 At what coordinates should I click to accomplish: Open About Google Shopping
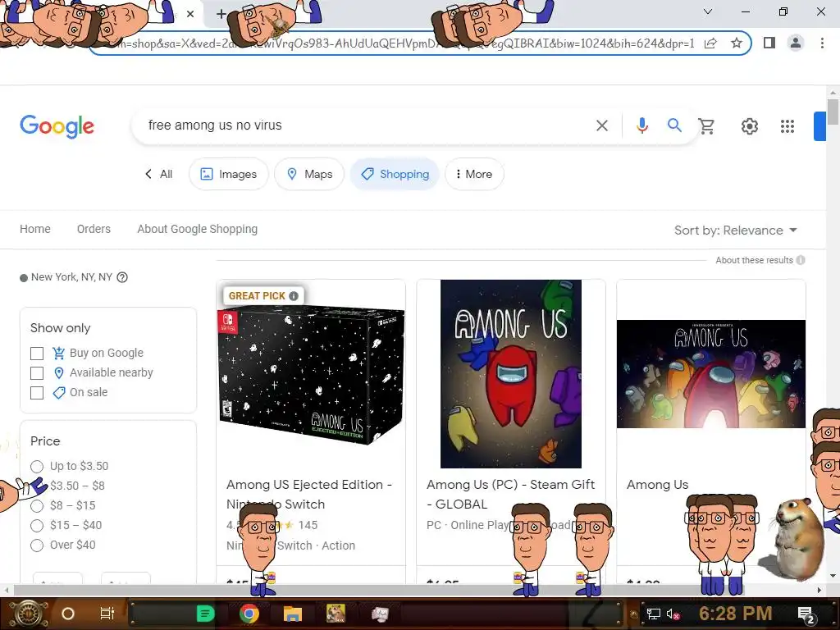(197, 230)
